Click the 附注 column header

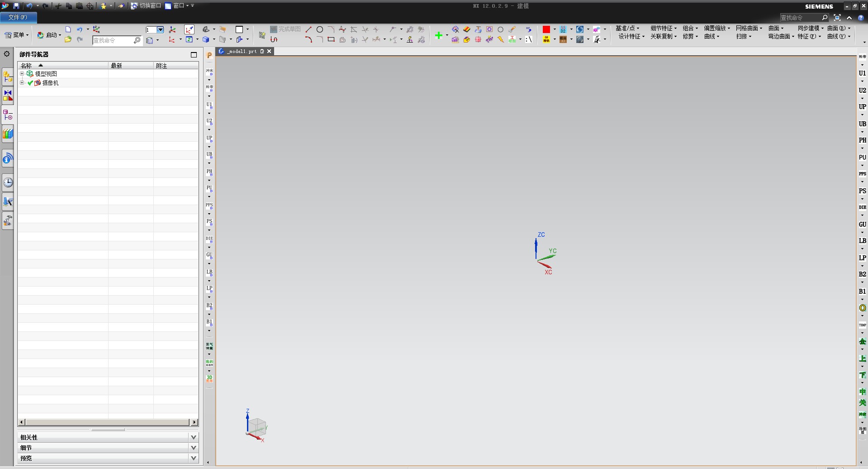[x=175, y=66]
